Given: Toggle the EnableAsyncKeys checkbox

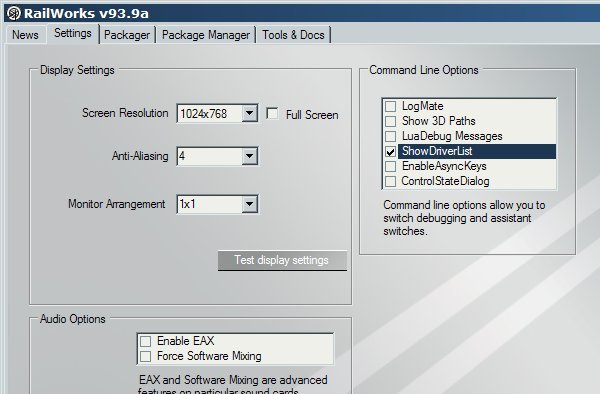Looking at the screenshot, I should (x=390, y=166).
